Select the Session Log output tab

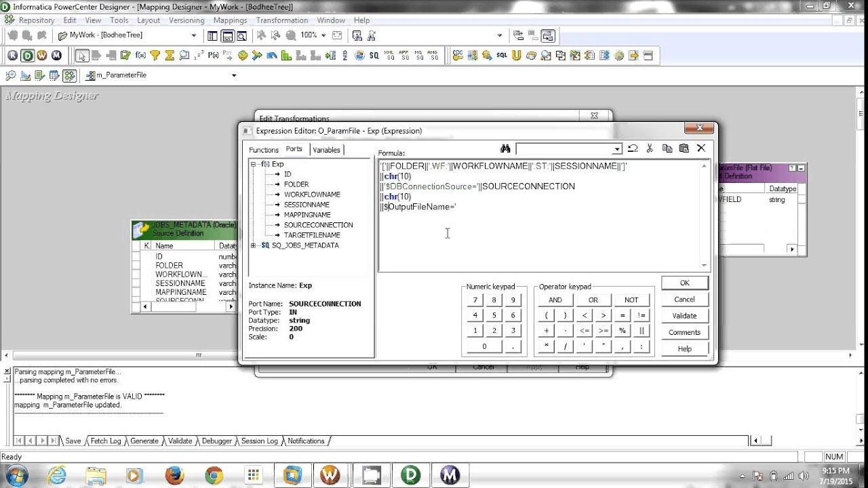[259, 441]
